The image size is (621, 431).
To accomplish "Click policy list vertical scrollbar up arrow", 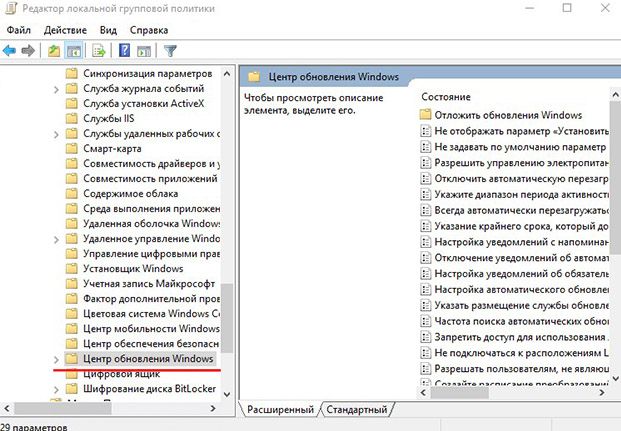I will [615, 95].
